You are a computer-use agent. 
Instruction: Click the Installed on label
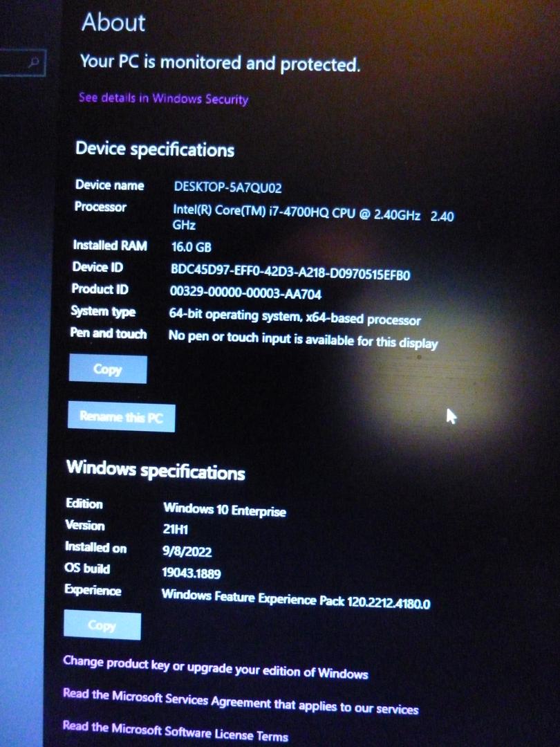[x=95, y=547]
